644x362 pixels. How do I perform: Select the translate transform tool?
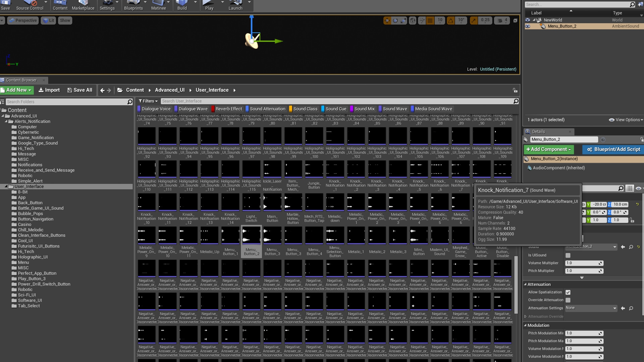coord(387,21)
